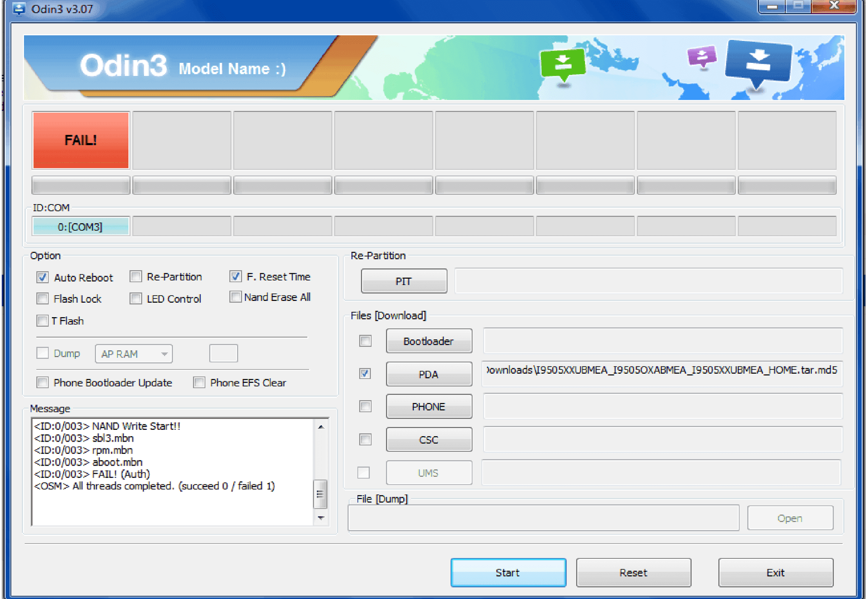
Task: Close the Odin3 window
Action: coord(834,6)
